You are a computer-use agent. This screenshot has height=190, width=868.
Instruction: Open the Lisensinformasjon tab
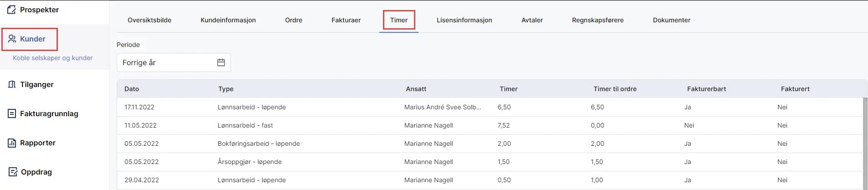click(x=464, y=20)
